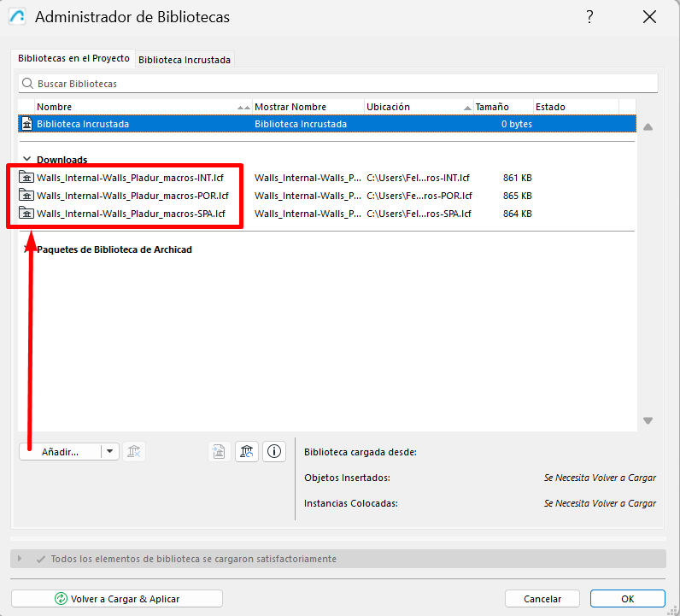Click the help question mark icon
Viewport: 680px width, 616px height.
pos(589,17)
